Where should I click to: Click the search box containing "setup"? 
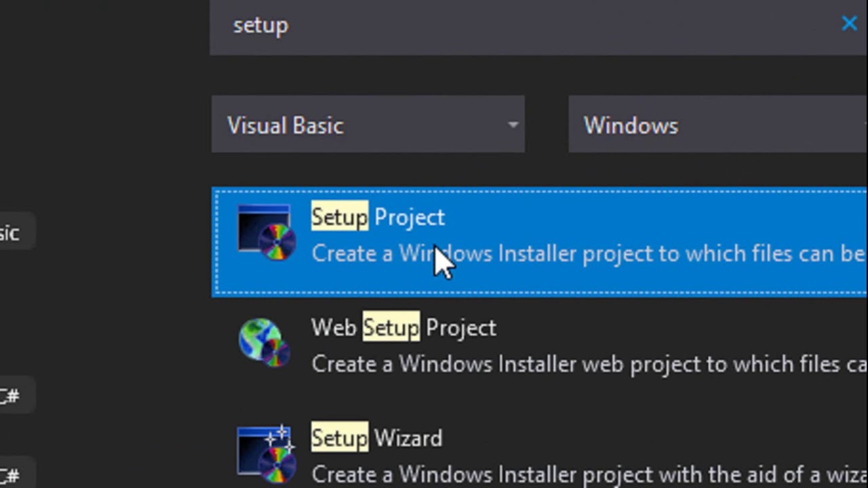(x=538, y=26)
